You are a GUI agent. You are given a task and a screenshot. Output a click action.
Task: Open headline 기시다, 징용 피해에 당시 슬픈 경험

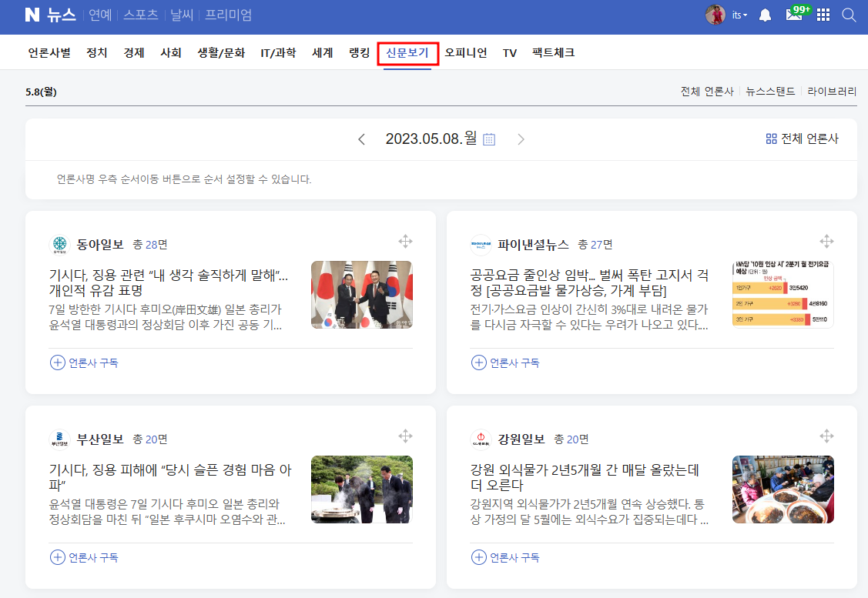(170, 477)
